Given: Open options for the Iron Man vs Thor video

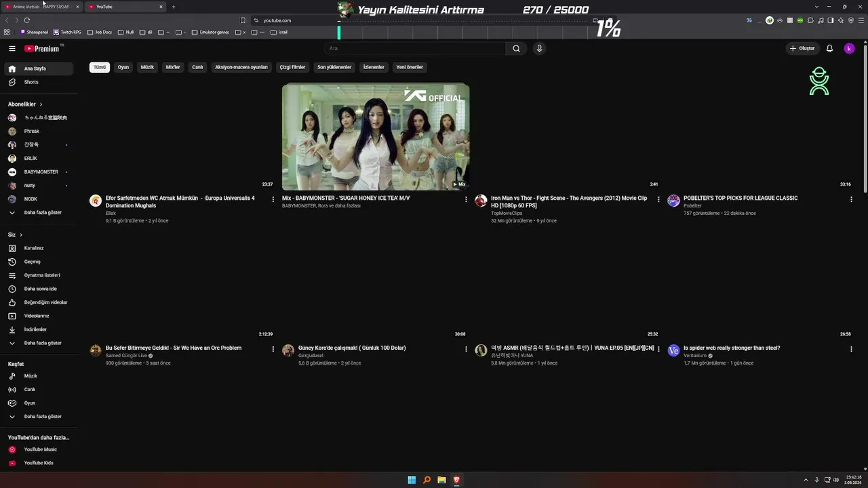Looking at the screenshot, I should [658, 199].
